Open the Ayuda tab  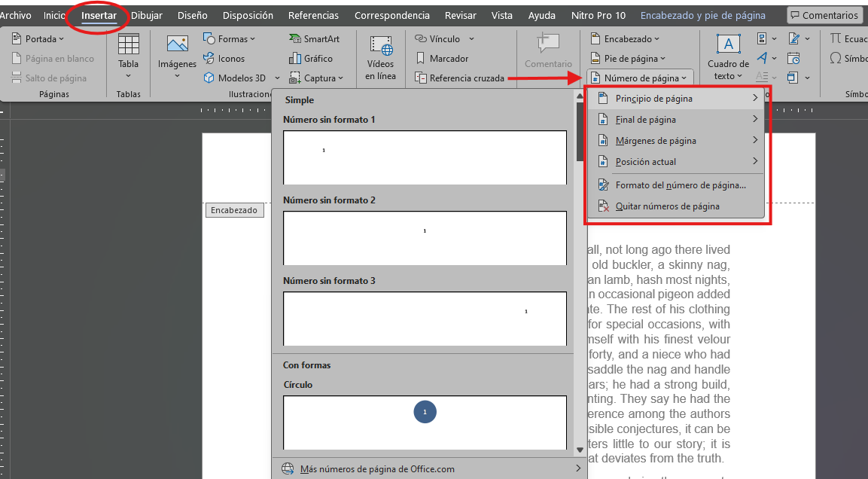point(541,16)
